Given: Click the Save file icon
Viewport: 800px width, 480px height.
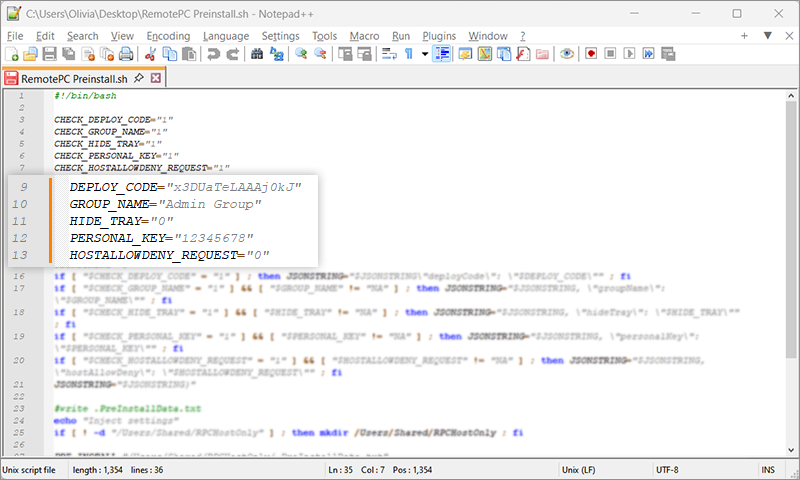Looking at the screenshot, I should pyautogui.click(x=49, y=54).
